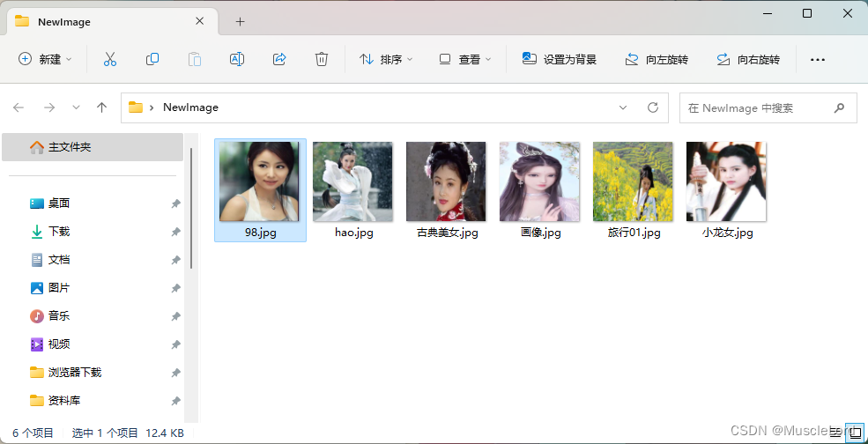Unpin 桌面 using its pin icon
Image resolution: width=868 pixels, height=444 pixels.
point(175,203)
